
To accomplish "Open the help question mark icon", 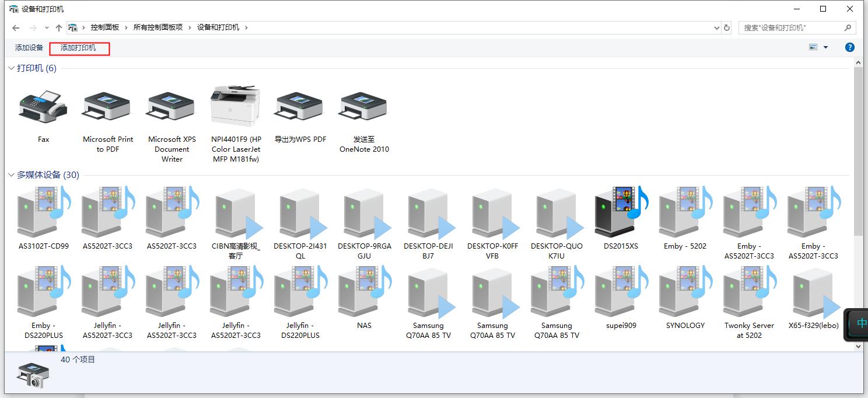I will click(850, 47).
